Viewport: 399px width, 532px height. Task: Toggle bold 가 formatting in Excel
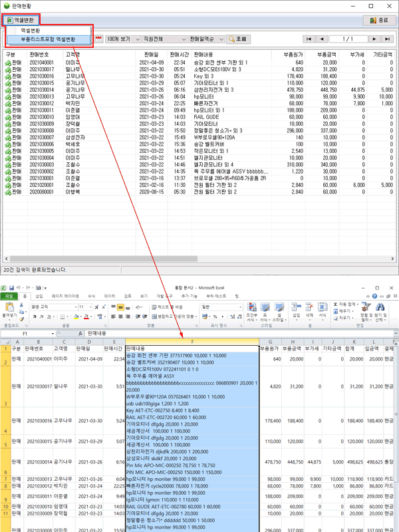(x=35, y=317)
